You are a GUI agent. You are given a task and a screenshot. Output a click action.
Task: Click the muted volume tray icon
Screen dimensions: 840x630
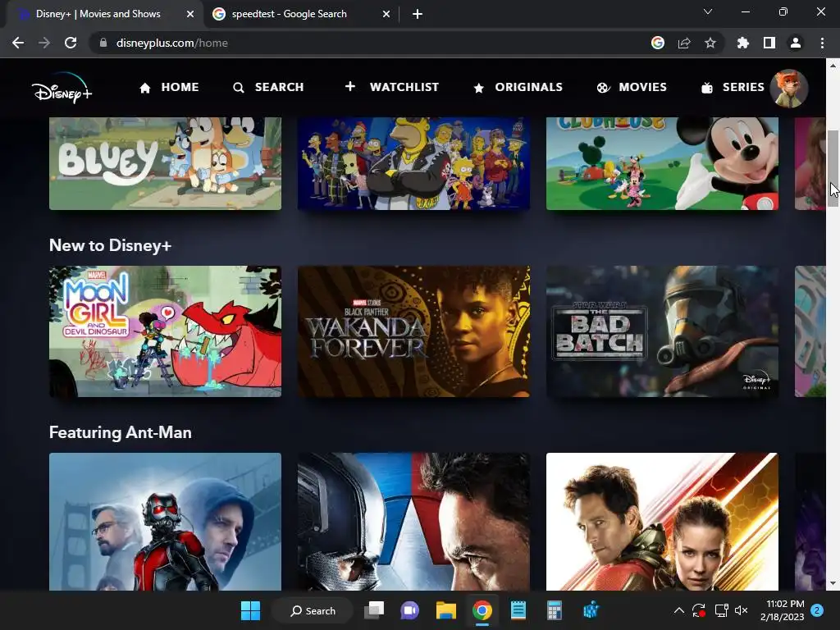[742, 610]
